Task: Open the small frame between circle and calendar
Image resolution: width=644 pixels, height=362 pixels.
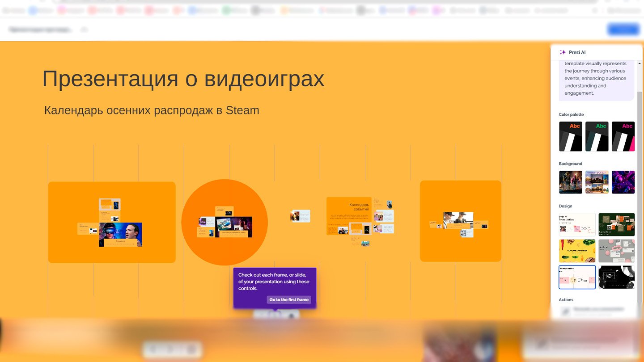Action: coord(300,216)
